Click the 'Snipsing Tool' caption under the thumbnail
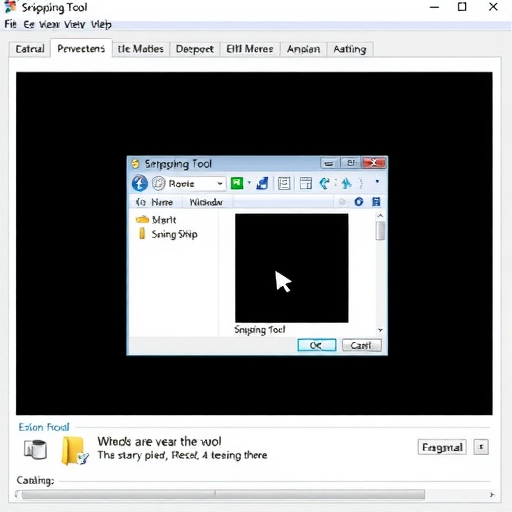Screen dimensions: 512x512 click(x=260, y=330)
